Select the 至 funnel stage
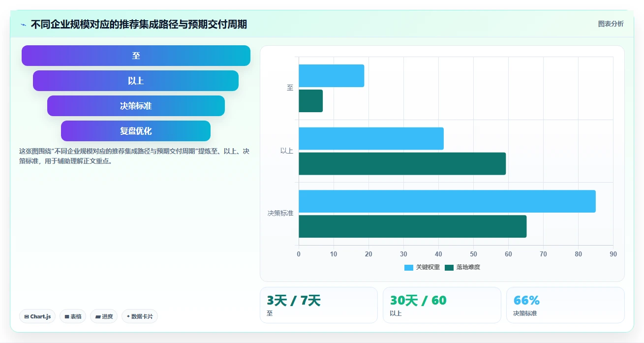Image resolution: width=644 pixels, height=343 pixels. pyautogui.click(x=136, y=56)
